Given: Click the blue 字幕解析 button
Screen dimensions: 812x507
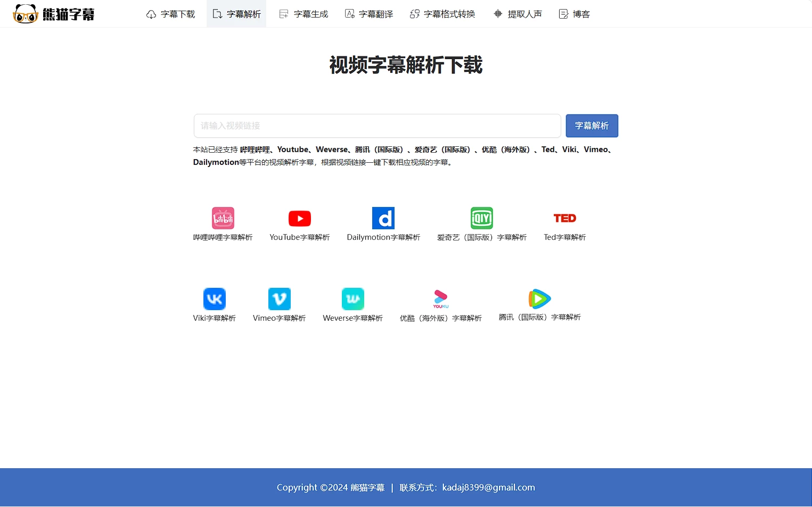Looking at the screenshot, I should (x=592, y=126).
